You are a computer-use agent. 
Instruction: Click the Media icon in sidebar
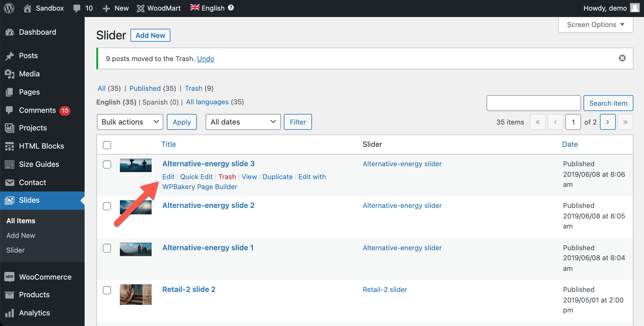pos(10,74)
